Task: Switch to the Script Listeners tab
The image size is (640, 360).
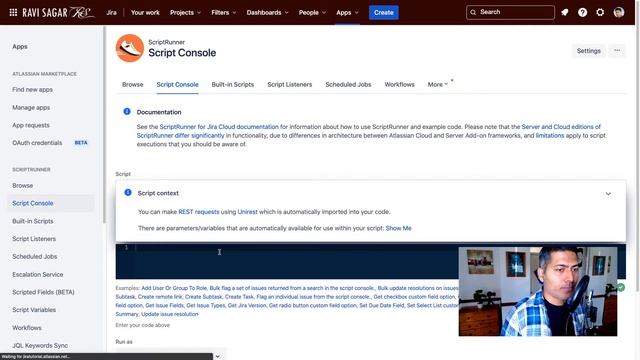Action: (290, 84)
